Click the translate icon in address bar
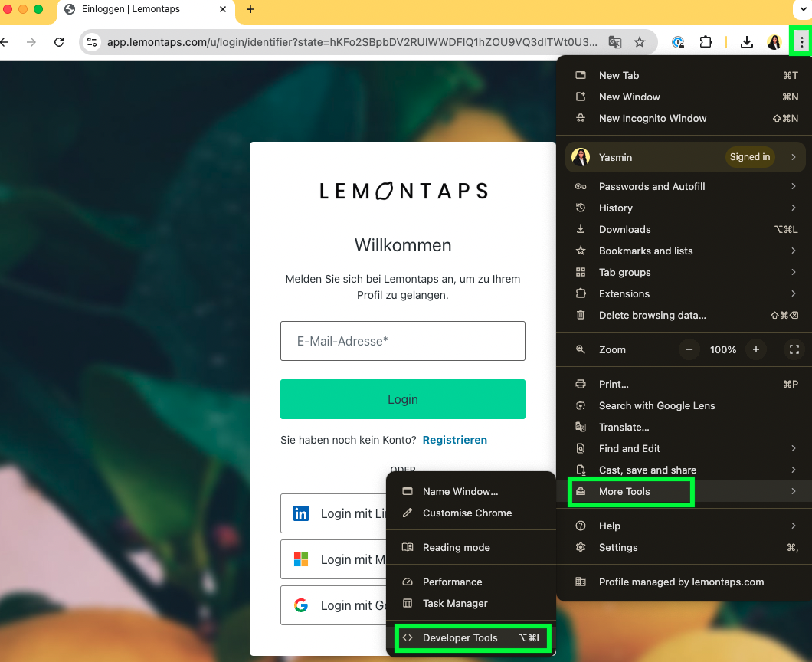Image resolution: width=812 pixels, height=662 pixels. click(614, 42)
